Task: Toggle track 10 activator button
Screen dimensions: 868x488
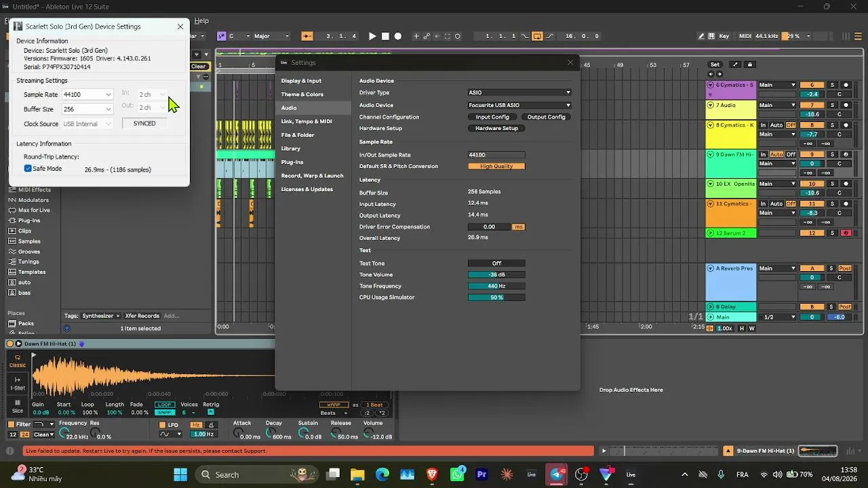Action: (x=812, y=184)
